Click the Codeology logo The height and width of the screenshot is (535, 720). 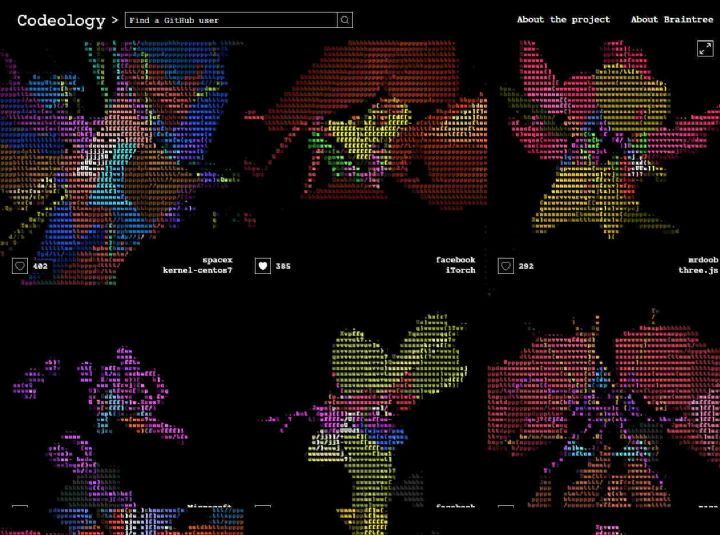tap(60, 20)
